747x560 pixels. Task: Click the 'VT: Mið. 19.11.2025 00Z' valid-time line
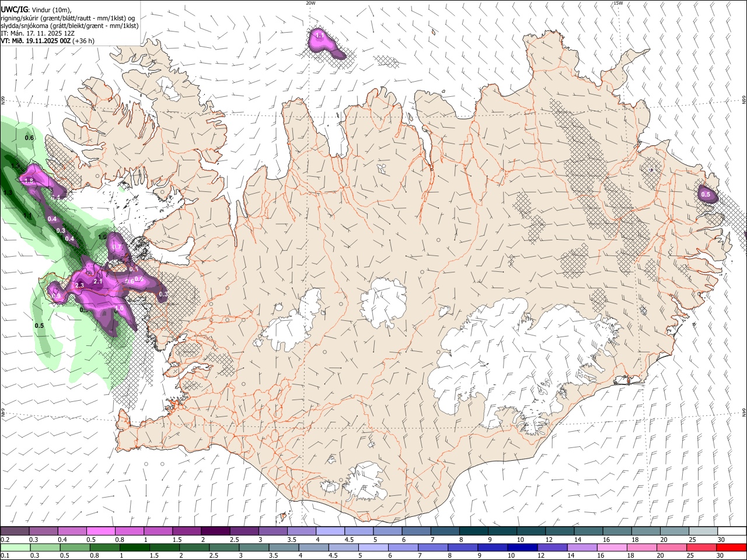[36, 41]
